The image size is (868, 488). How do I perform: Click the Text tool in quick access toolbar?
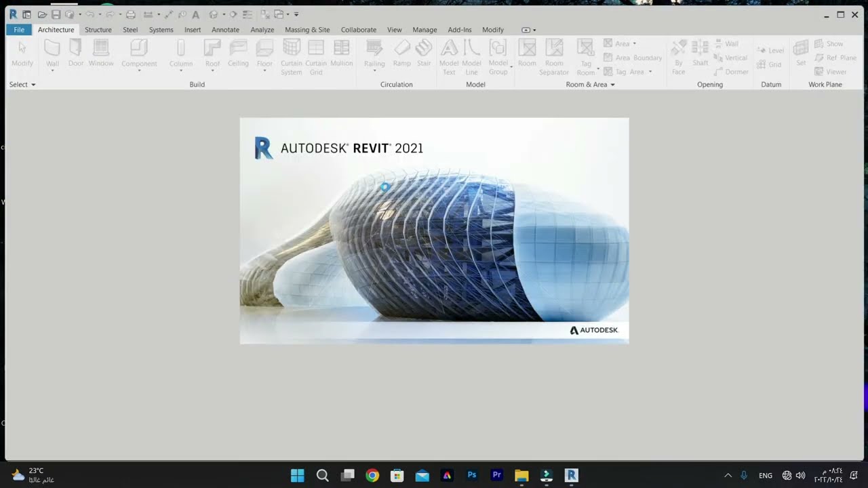click(x=195, y=14)
